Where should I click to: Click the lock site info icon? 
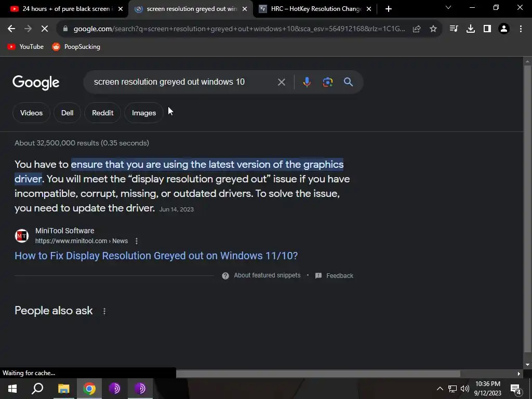point(65,29)
